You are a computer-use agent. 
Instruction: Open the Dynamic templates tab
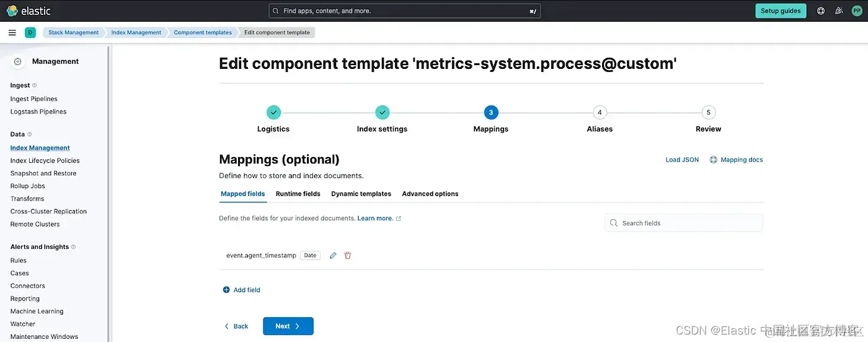361,194
